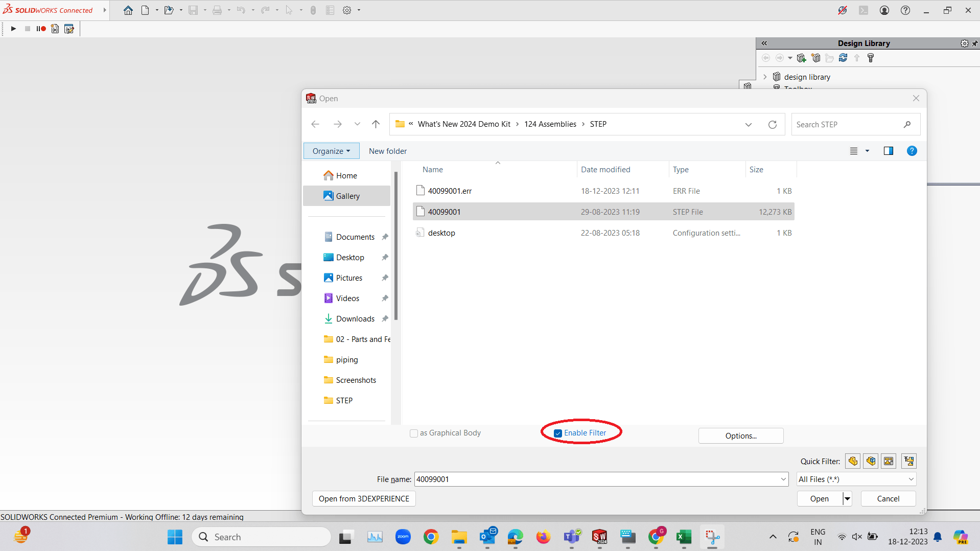Click the navigation pane scrollbar
980x551 pixels.
click(x=396, y=246)
